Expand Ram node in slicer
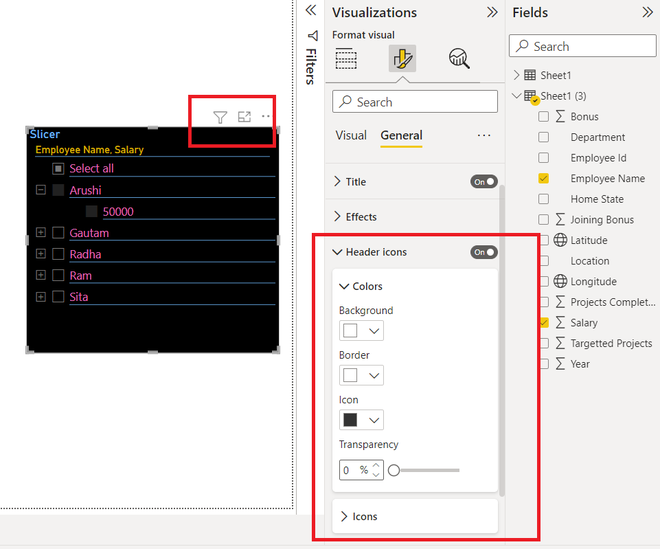This screenshot has width=660, height=549. pos(41,275)
